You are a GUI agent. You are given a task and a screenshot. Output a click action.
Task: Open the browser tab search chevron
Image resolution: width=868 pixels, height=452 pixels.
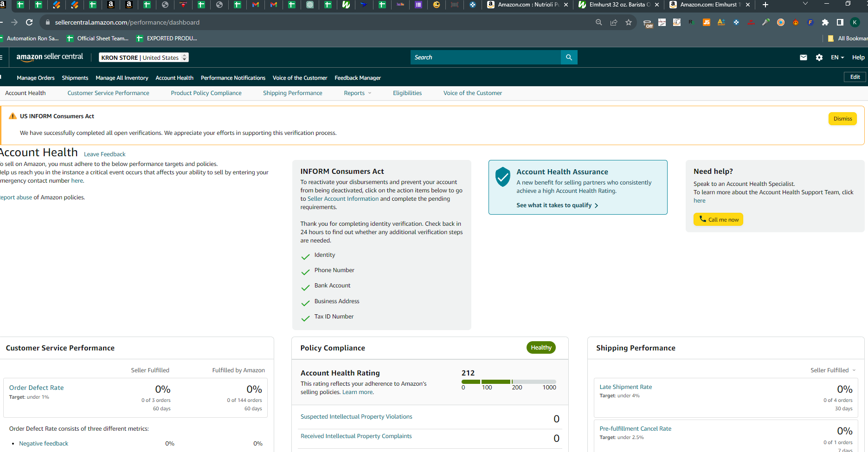click(x=805, y=4)
